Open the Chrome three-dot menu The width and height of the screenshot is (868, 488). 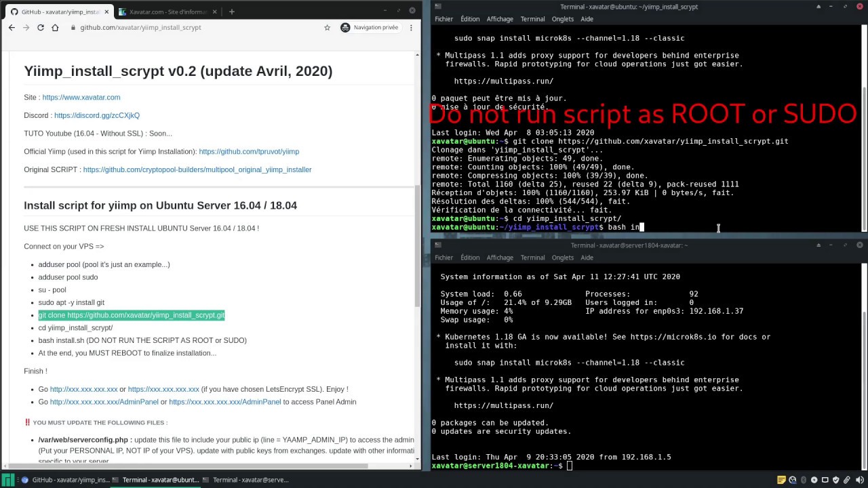point(411,28)
